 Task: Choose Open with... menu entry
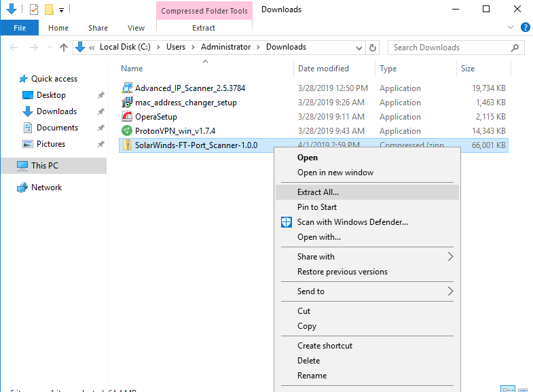pos(367,237)
